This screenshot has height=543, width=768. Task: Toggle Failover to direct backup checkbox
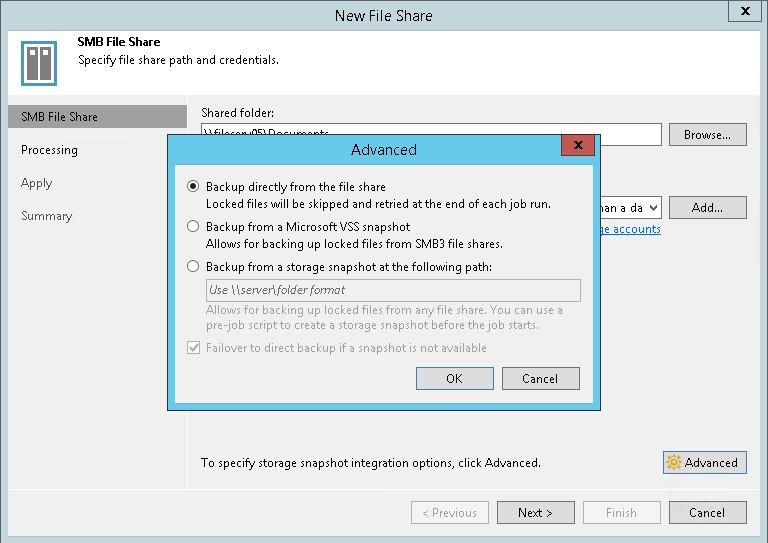(x=193, y=348)
